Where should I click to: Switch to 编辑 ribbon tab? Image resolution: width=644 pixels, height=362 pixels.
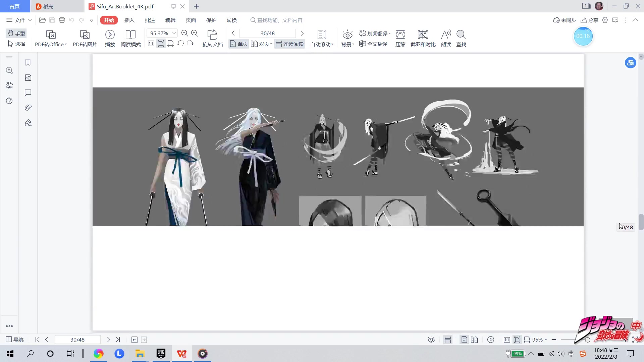coord(170,20)
